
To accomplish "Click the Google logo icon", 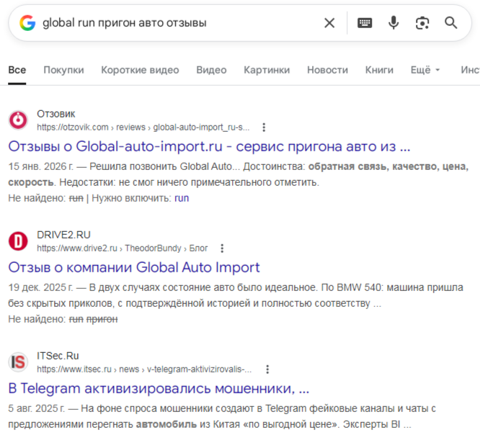I will [x=27, y=23].
